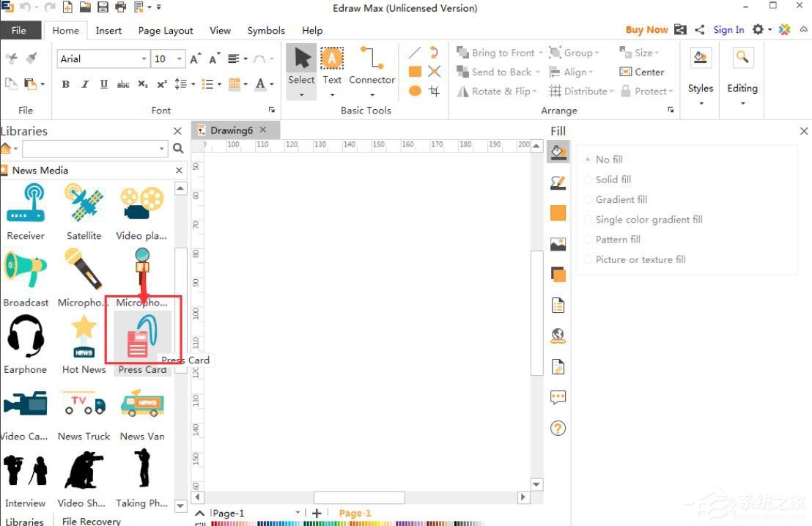Apply bold formatting
The width and height of the screenshot is (812, 526).
point(66,84)
